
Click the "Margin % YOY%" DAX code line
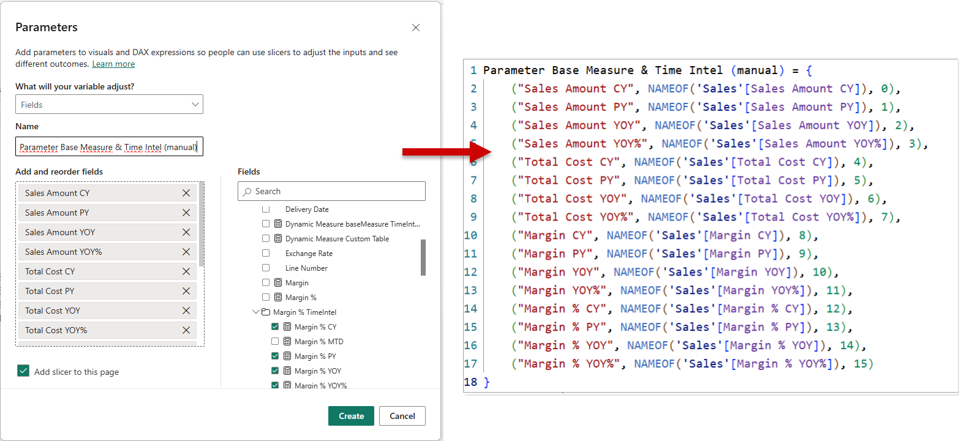(693, 364)
